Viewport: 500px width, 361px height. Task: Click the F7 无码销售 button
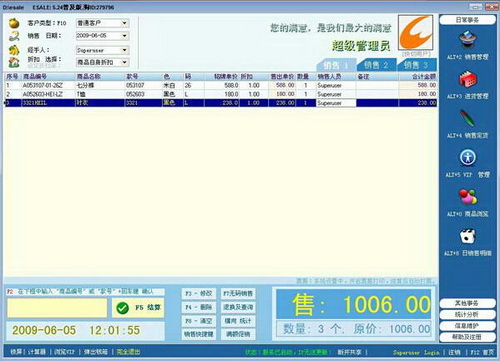coord(238,294)
